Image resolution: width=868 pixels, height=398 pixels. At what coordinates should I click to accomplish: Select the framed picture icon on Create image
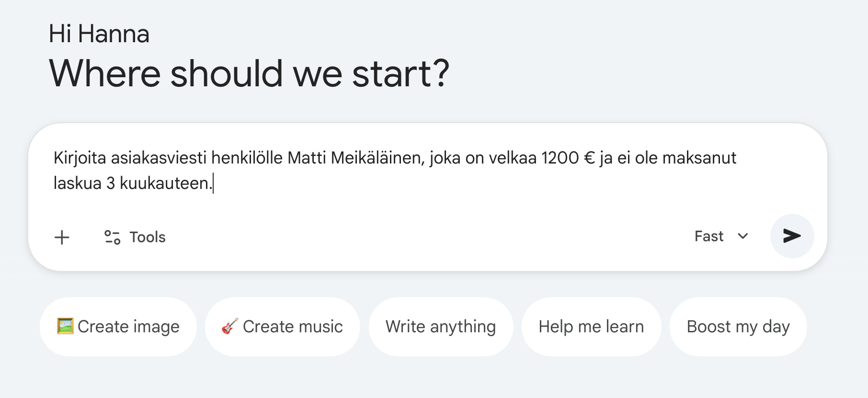pyautogui.click(x=64, y=326)
